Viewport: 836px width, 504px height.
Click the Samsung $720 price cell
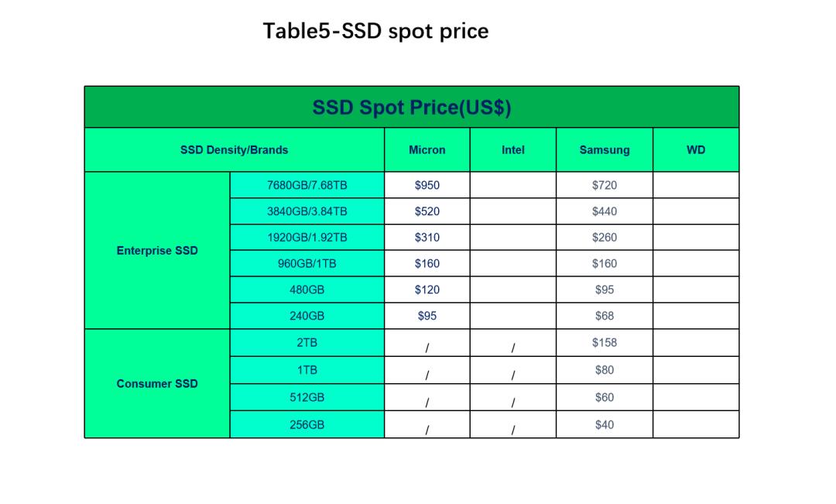tap(605, 185)
